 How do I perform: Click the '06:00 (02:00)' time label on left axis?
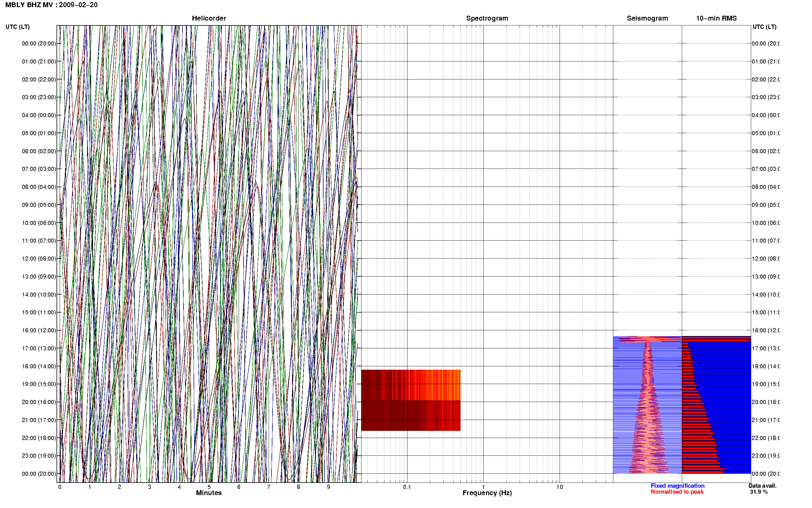click(39, 151)
